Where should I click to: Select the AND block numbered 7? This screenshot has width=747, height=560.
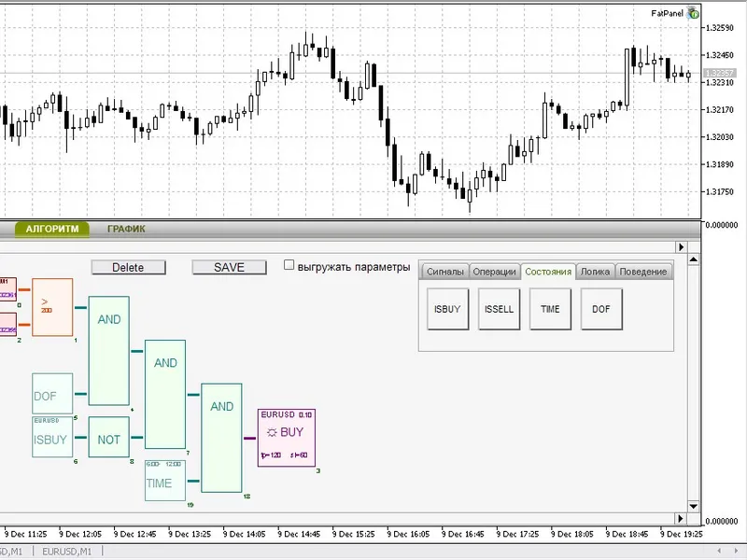point(165,394)
